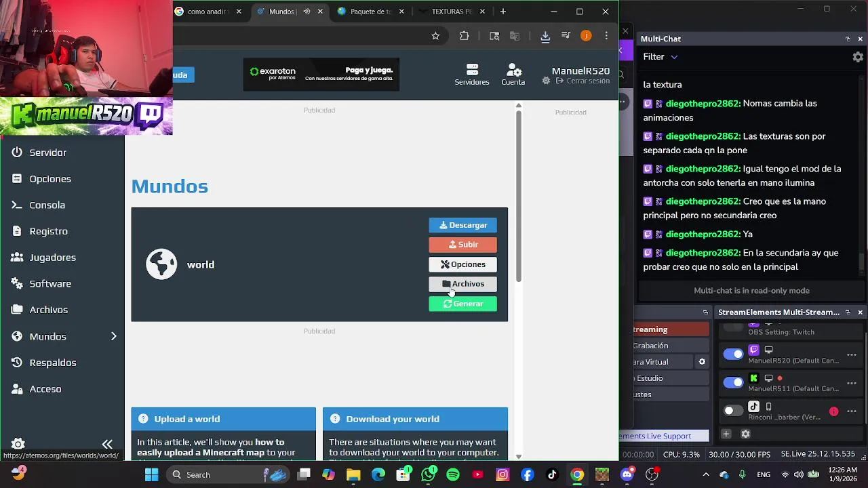The image size is (868, 488).
Task: Click the gear icon beside Cerrar sesión
Action: (547, 81)
